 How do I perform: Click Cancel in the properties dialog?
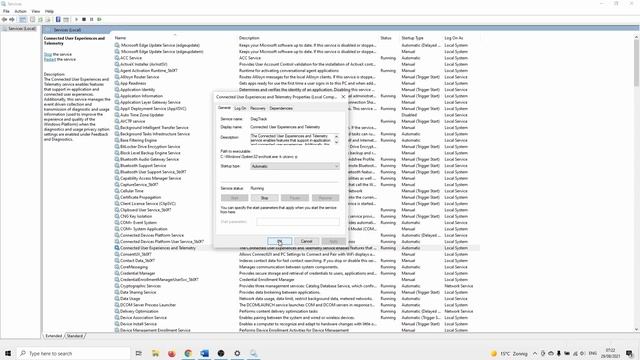307,241
